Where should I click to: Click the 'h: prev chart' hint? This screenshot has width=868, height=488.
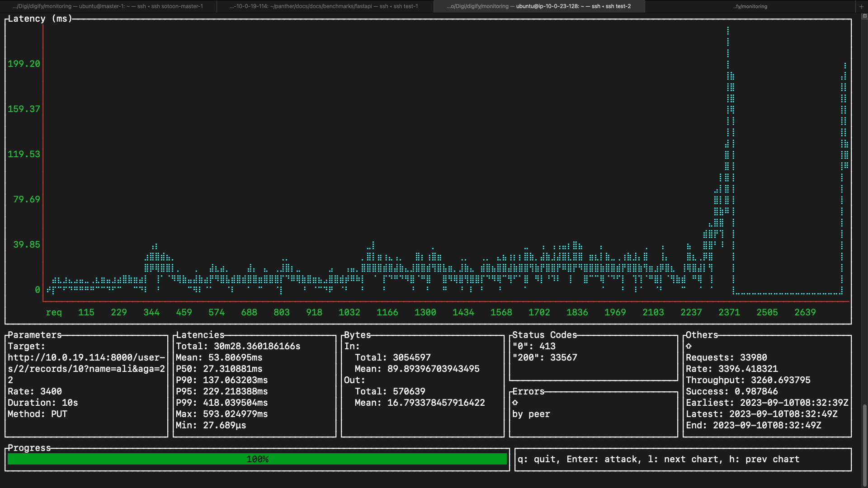[764, 459]
